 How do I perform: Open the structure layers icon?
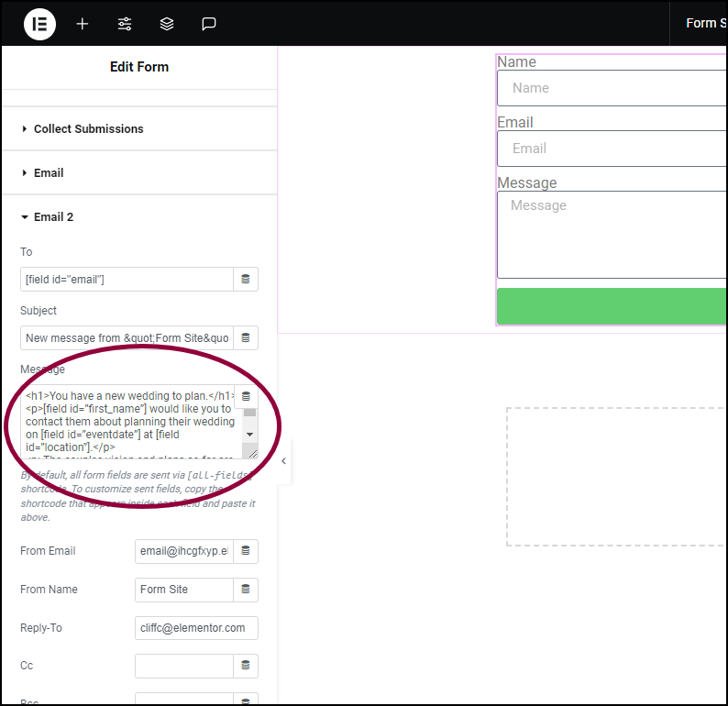pyautogui.click(x=167, y=24)
